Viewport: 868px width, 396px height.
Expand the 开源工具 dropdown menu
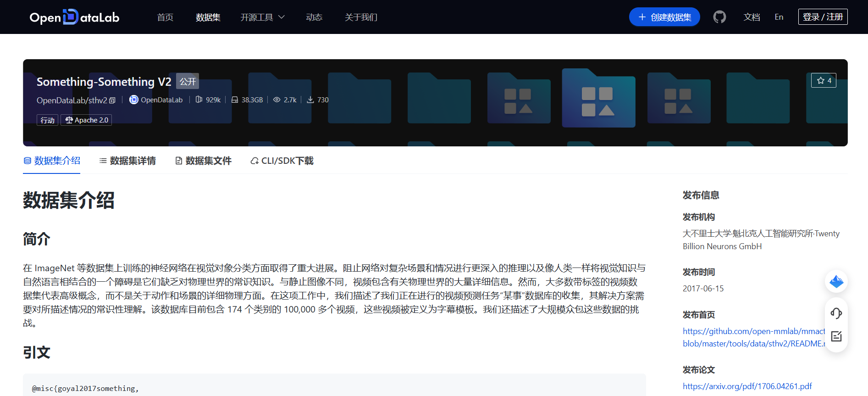pos(262,17)
